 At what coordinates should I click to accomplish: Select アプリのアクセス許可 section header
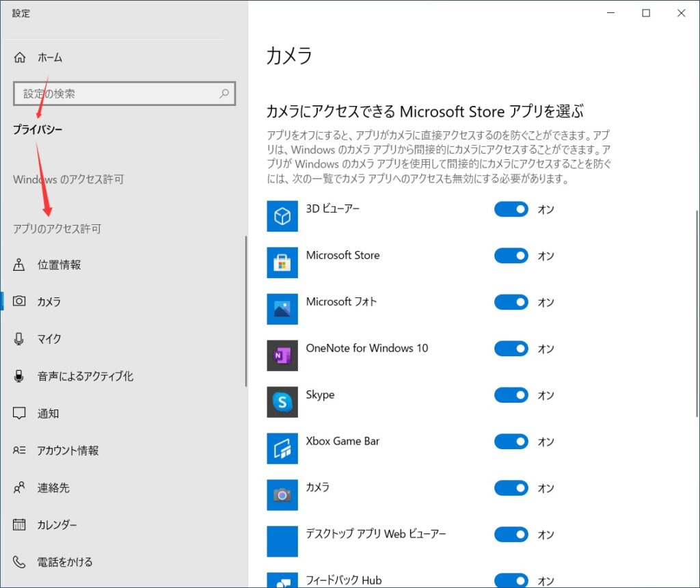point(57,229)
